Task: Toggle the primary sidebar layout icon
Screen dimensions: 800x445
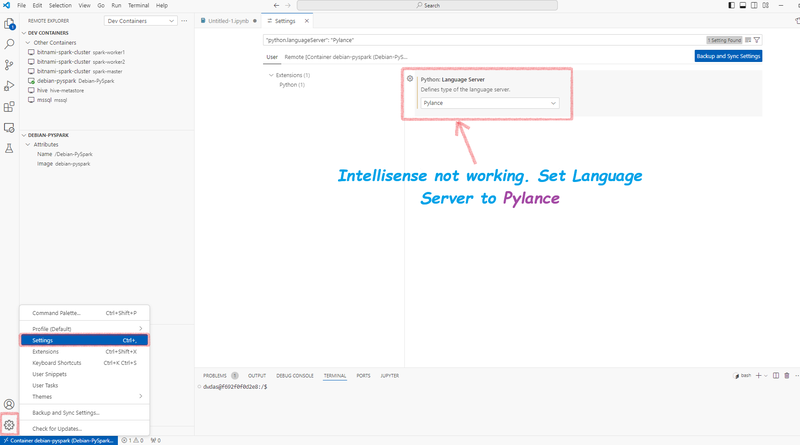Action: click(x=731, y=5)
